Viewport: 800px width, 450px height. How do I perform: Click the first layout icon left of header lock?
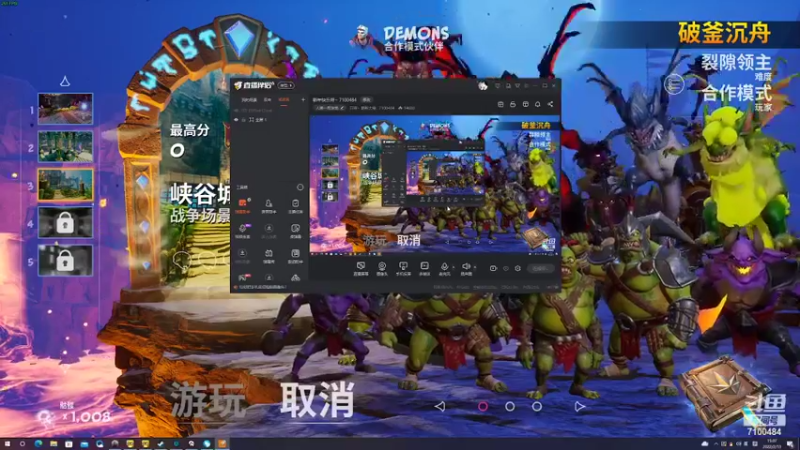pos(501,104)
